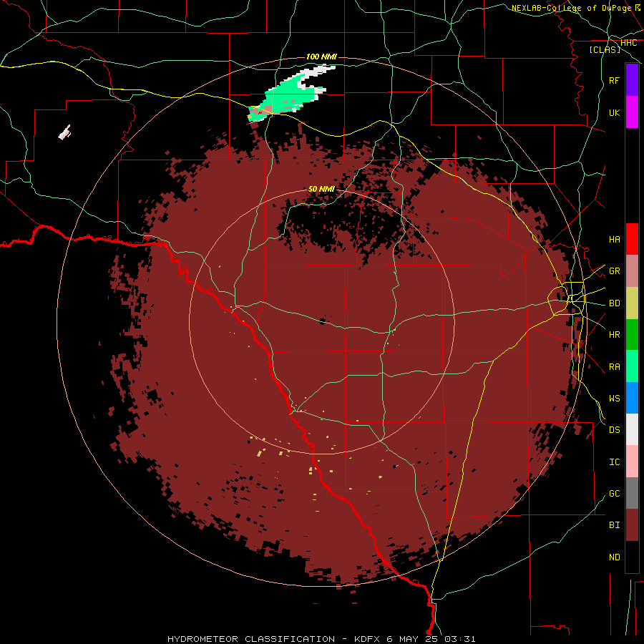Click the BD yellow legend swatch
Screen dimensions: 644x644
coord(632,303)
